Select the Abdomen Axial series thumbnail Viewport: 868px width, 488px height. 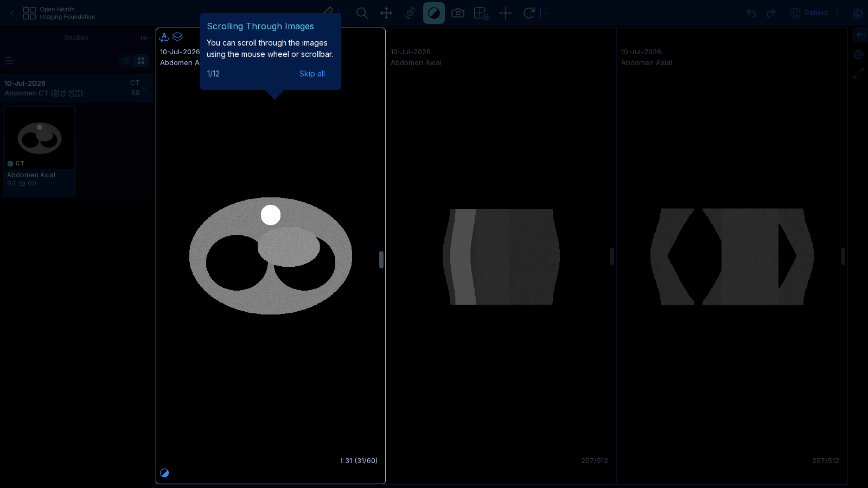click(39, 138)
